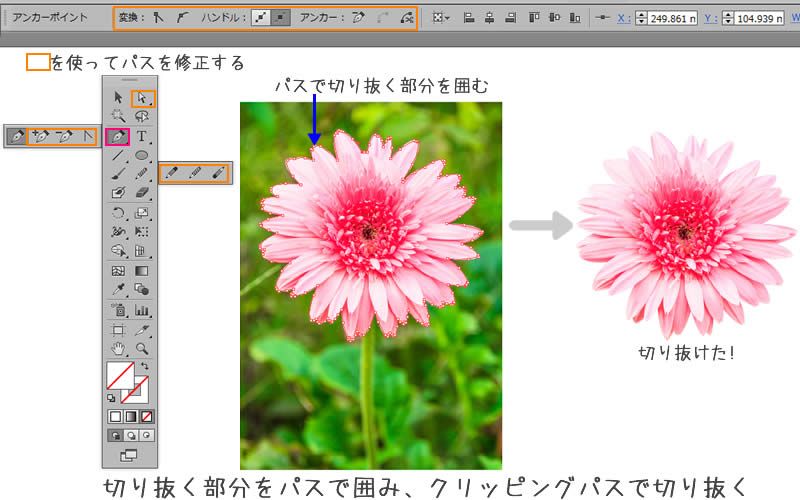Click Vertical Align Top button
Viewport: 800px width, 500px height.
[x=534, y=18]
